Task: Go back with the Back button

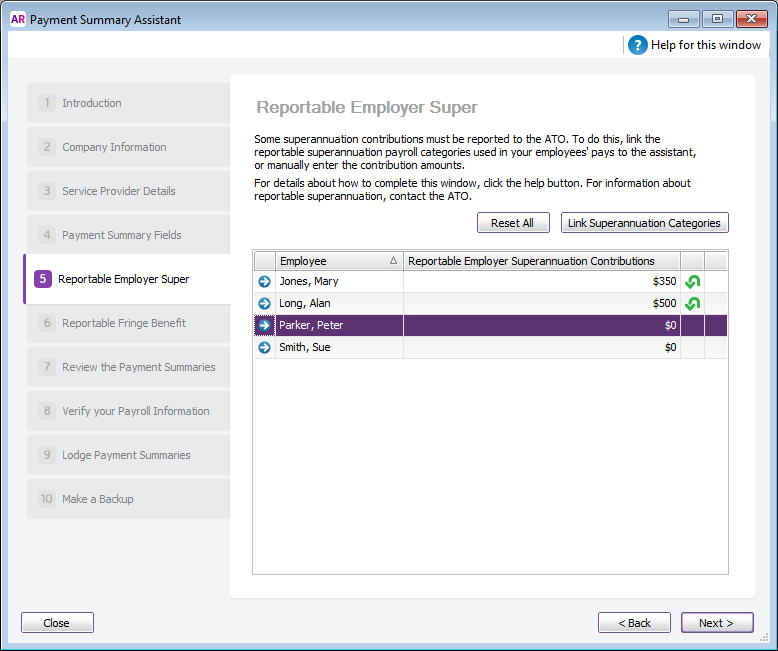Action: (x=634, y=623)
